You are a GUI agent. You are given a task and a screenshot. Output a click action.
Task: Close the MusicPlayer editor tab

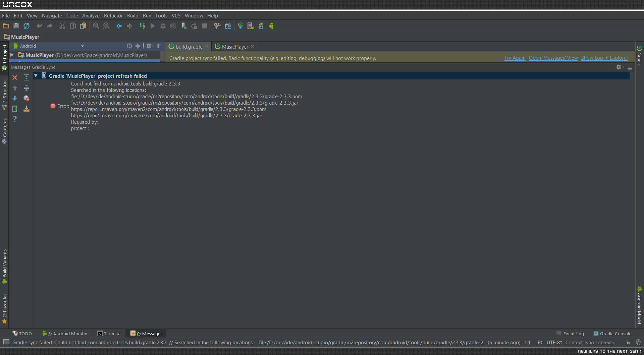pyautogui.click(x=253, y=47)
